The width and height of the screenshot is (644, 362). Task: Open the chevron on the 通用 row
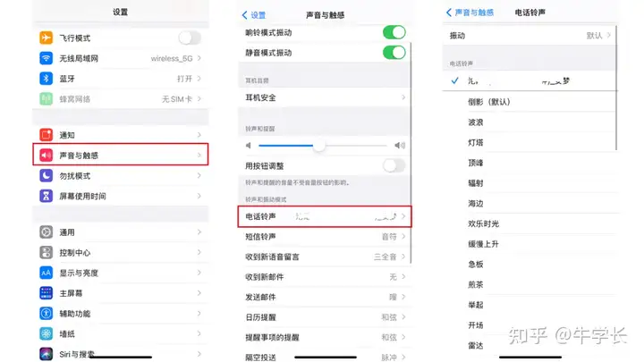pos(199,232)
